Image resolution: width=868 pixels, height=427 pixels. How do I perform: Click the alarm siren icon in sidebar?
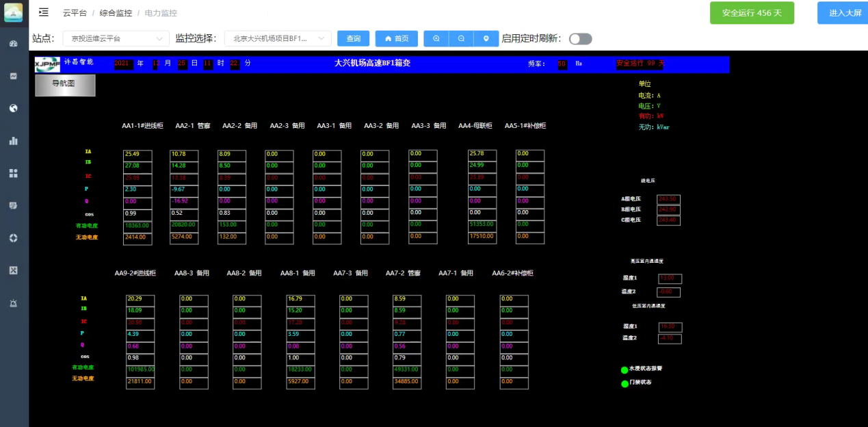click(13, 302)
